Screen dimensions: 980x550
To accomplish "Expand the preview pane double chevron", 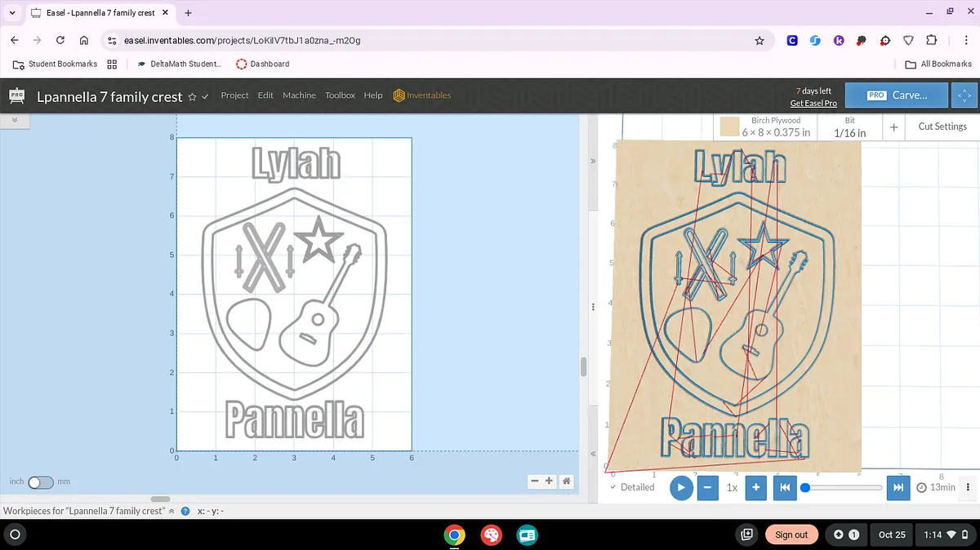I will [593, 161].
